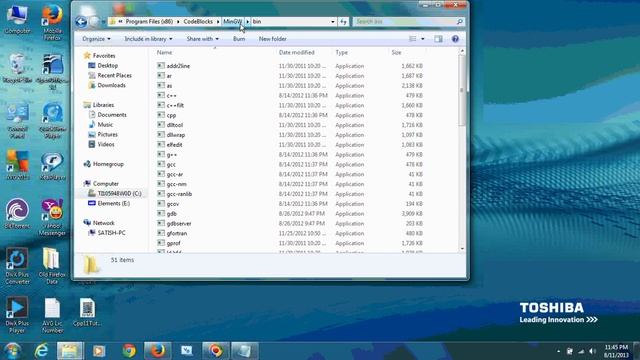Image resolution: width=640 pixels, height=360 pixels.
Task: Click the Windows Explorer taskbar icon
Action: click(70, 351)
